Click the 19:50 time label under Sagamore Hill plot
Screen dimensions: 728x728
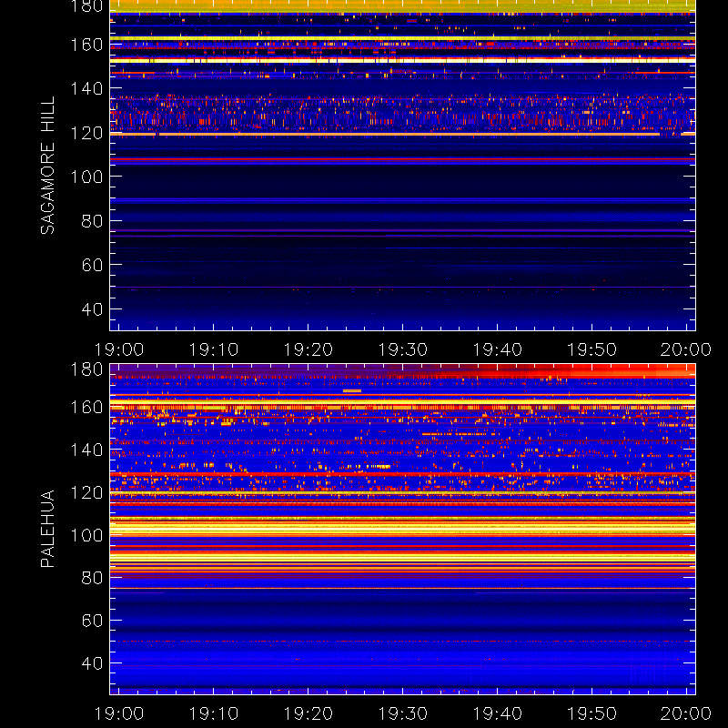592,349
